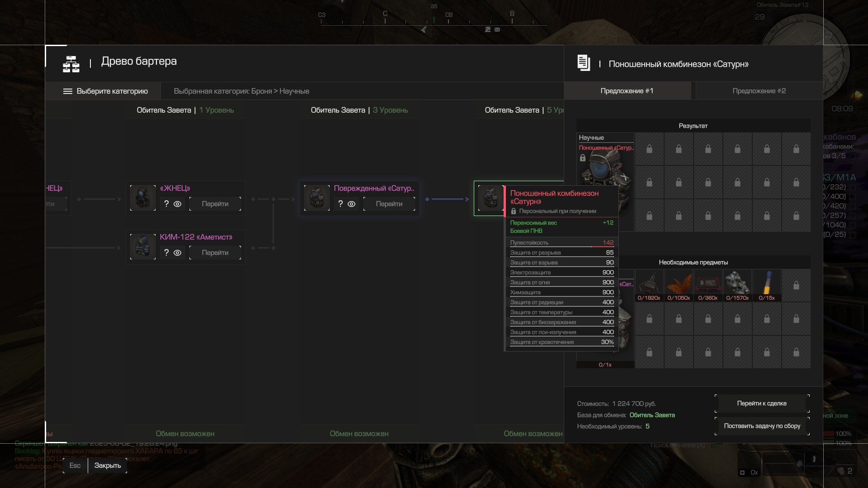Click Необходимые предметы section header
The width and height of the screenshot is (868, 488).
point(693,262)
